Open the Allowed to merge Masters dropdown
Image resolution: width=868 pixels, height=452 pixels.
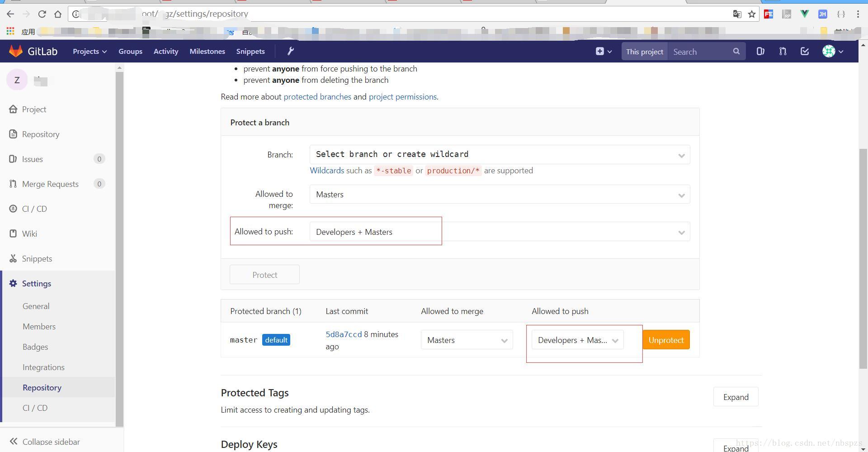pos(500,194)
